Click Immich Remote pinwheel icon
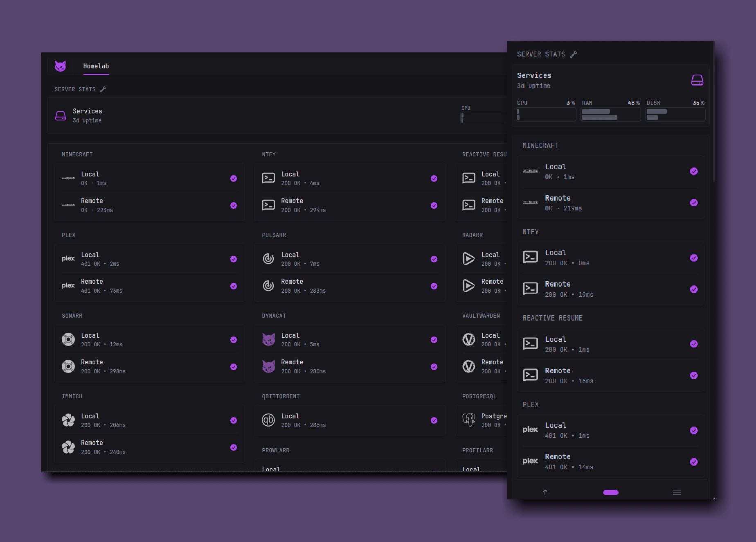The width and height of the screenshot is (756, 542). [x=68, y=447]
